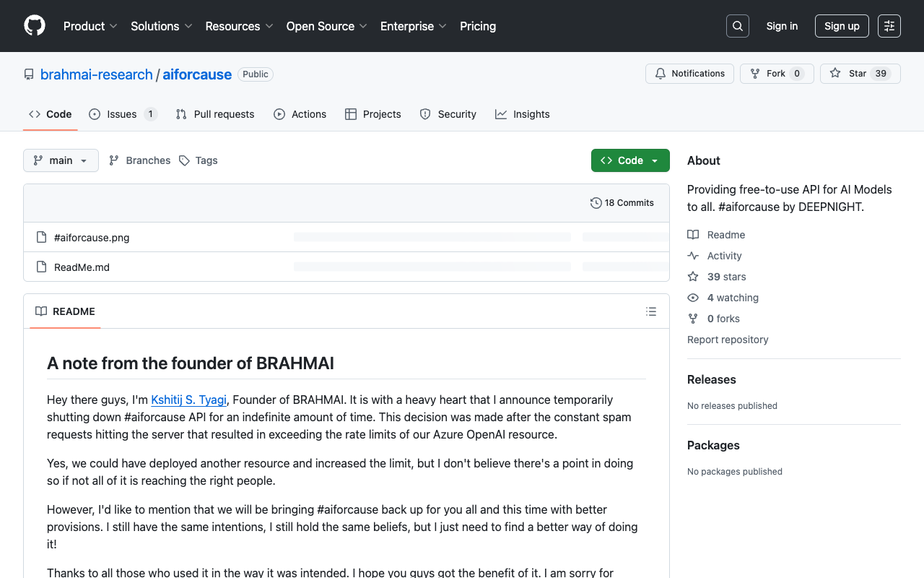
Task: Click the Sign up button
Action: (x=842, y=26)
